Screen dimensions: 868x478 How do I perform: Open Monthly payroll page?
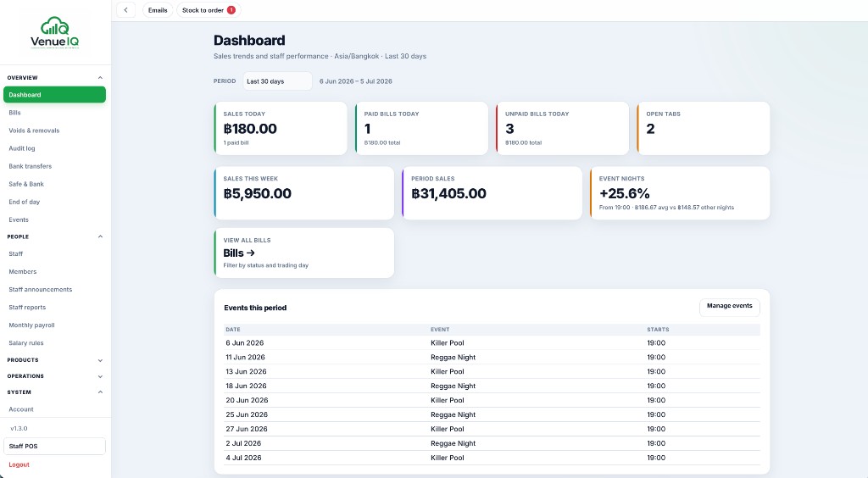tap(54, 325)
